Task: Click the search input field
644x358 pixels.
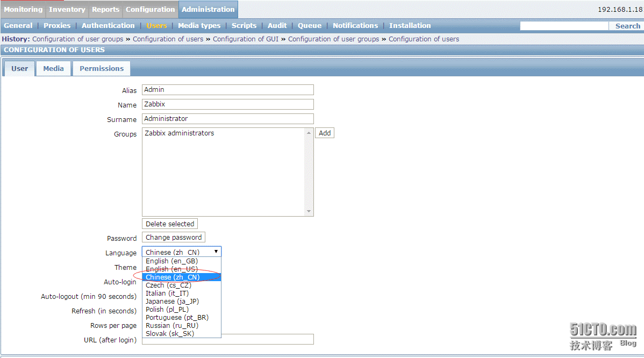Action: click(564, 26)
